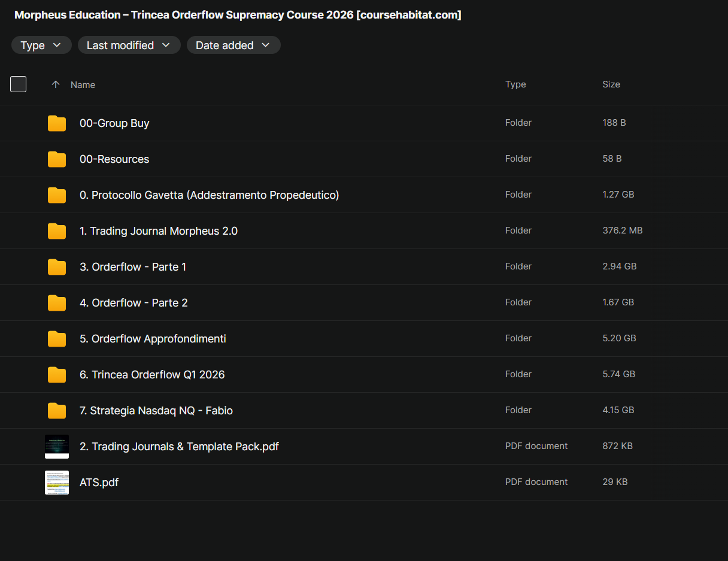Click the 00-Group Buy folder icon

(x=57, y=123)
